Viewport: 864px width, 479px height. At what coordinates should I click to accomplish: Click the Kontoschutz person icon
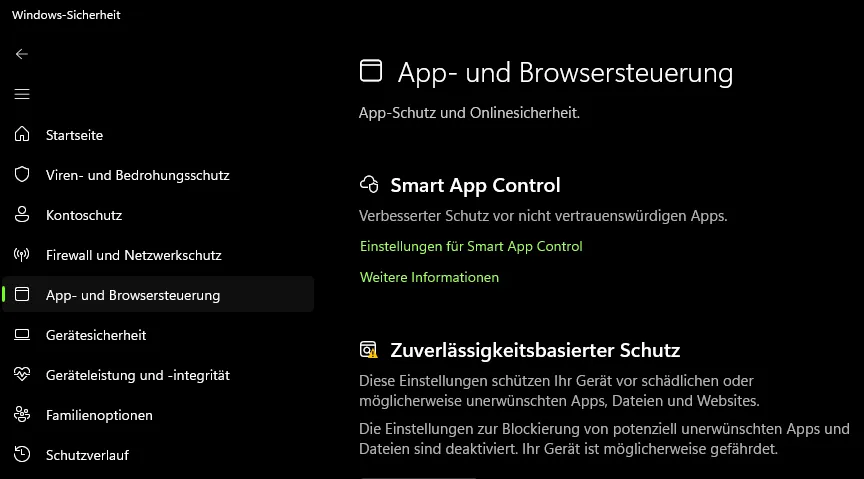(22, 215)
